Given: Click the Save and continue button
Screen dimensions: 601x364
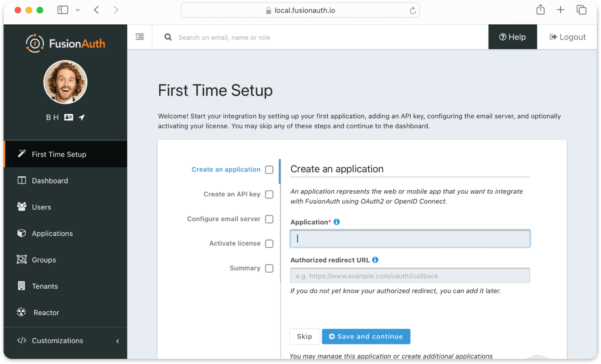Looking at the screenshot, I should coord(366,336).
